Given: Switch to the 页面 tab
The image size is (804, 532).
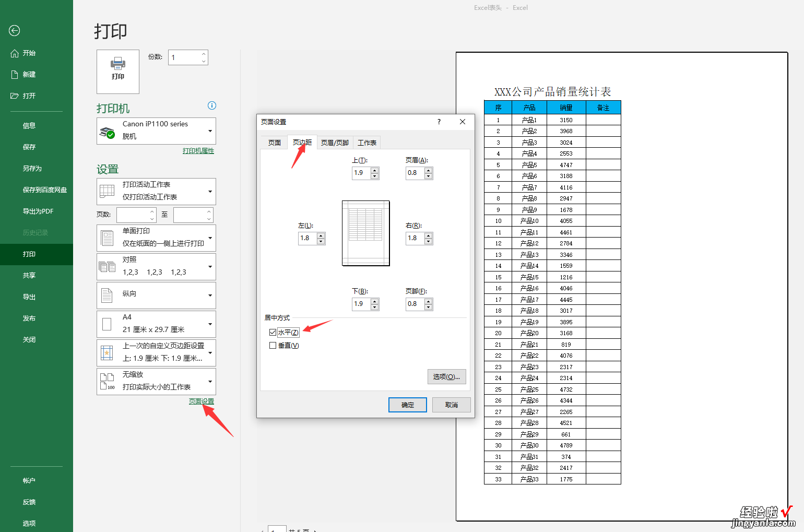Looking at the screenshot, I should pyautogui.click(x=275, y=143).
